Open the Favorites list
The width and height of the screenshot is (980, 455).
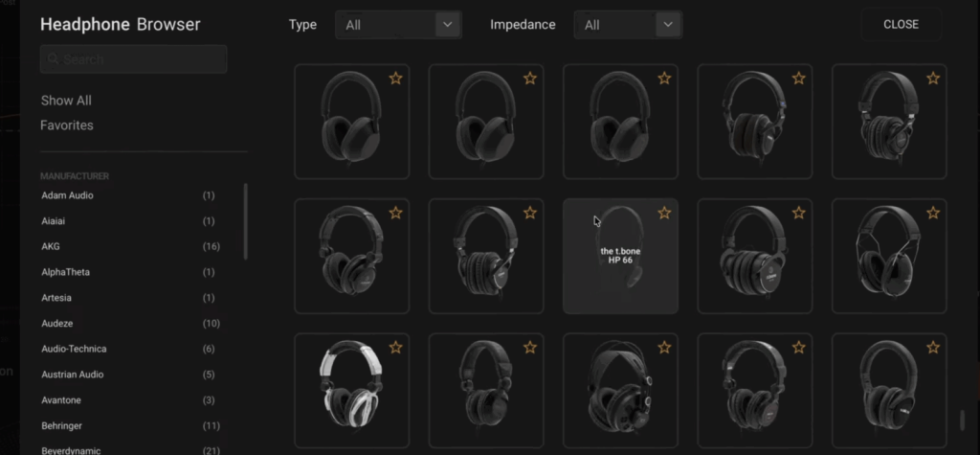click(x=67, y=125)
